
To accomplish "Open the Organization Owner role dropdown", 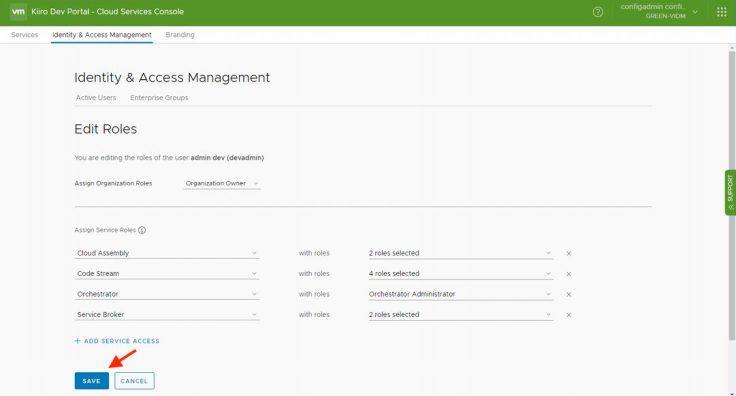I will pos(222,183).
